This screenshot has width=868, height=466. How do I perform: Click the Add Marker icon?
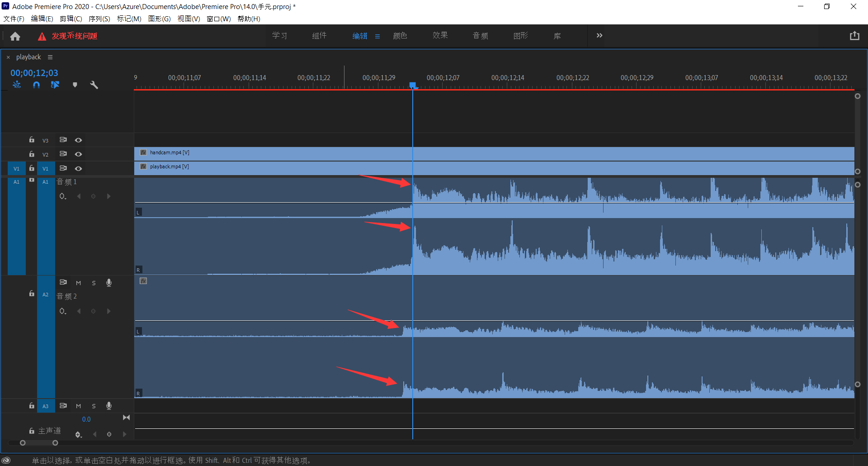75,85
